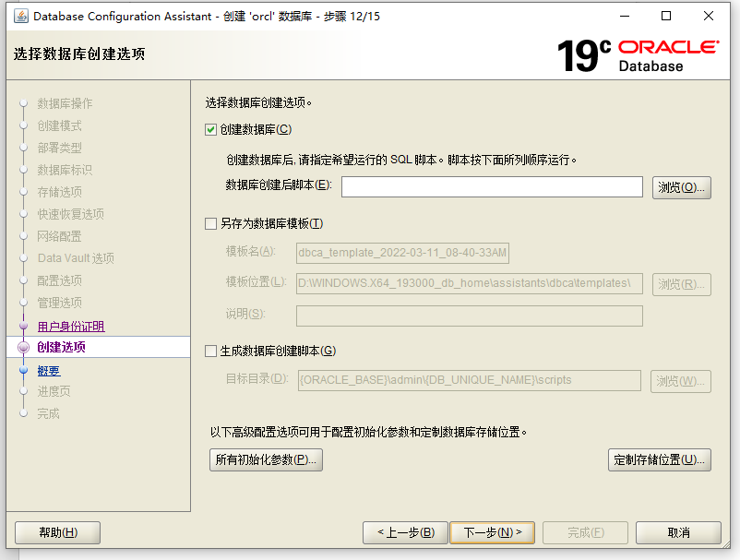Click the 取消 button
The height and width of the screenshot is (560, 740).
(x=678, y=532)
